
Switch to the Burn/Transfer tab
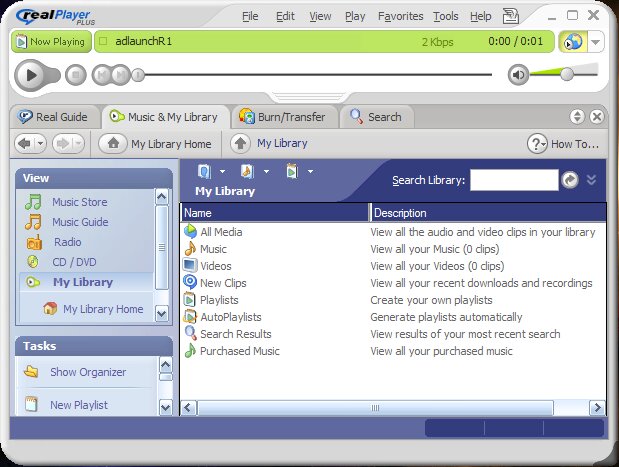click(x=283, y=117)
